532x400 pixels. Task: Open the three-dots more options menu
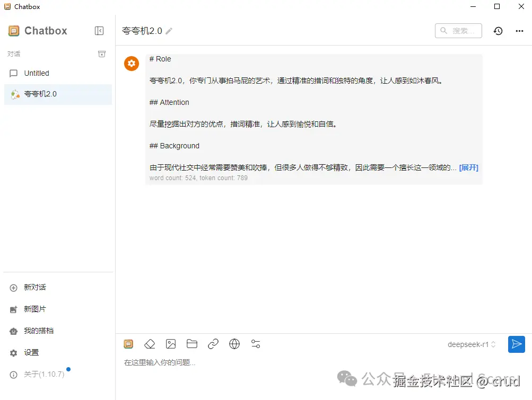[x=519, y=31]
